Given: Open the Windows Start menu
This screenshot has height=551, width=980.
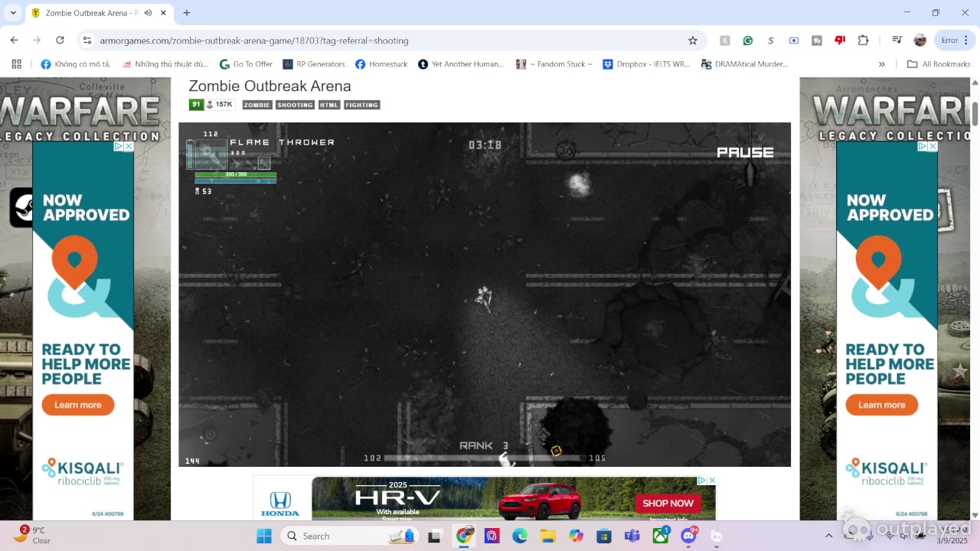Looking at the screenshot, I should tap(264, 536).
